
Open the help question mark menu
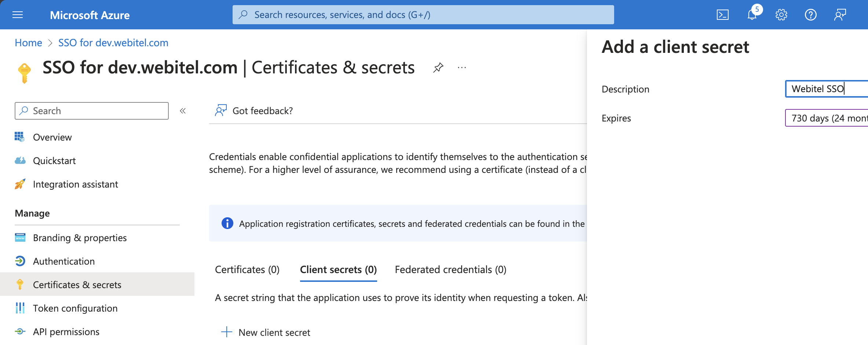point(810,15)
